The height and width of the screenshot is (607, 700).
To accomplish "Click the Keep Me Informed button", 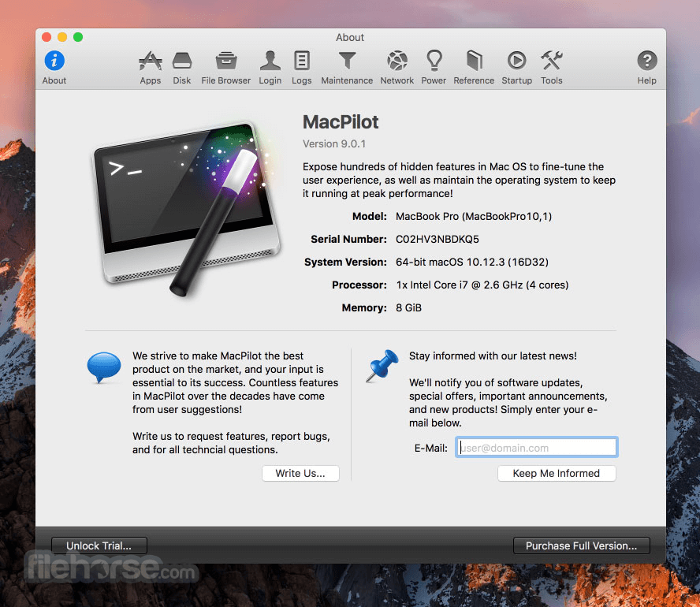I will pyautogui.click(x=557, y=473).
